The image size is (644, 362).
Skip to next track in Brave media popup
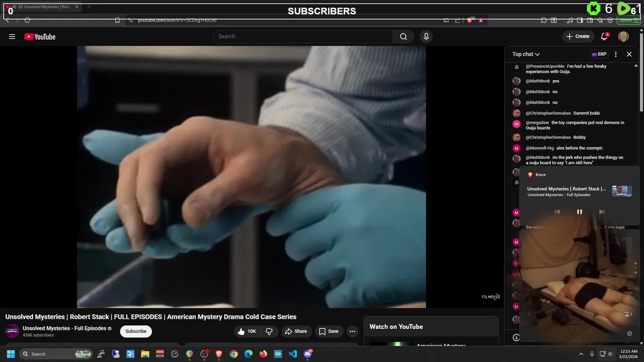point(601,212)
